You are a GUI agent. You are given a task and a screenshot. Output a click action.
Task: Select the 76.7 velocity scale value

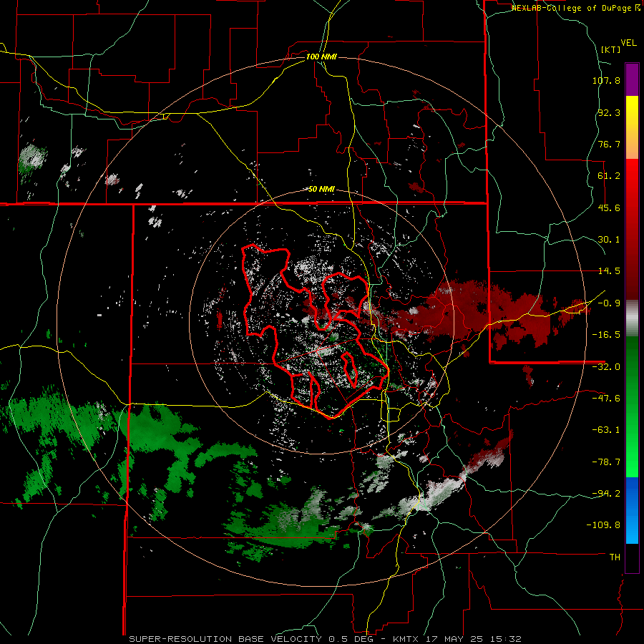pyautogui.click(x=609, y=144)
